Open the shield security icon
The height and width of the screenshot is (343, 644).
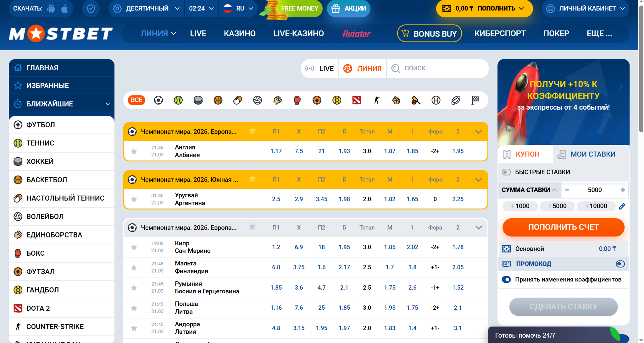(x=91, y=8)
